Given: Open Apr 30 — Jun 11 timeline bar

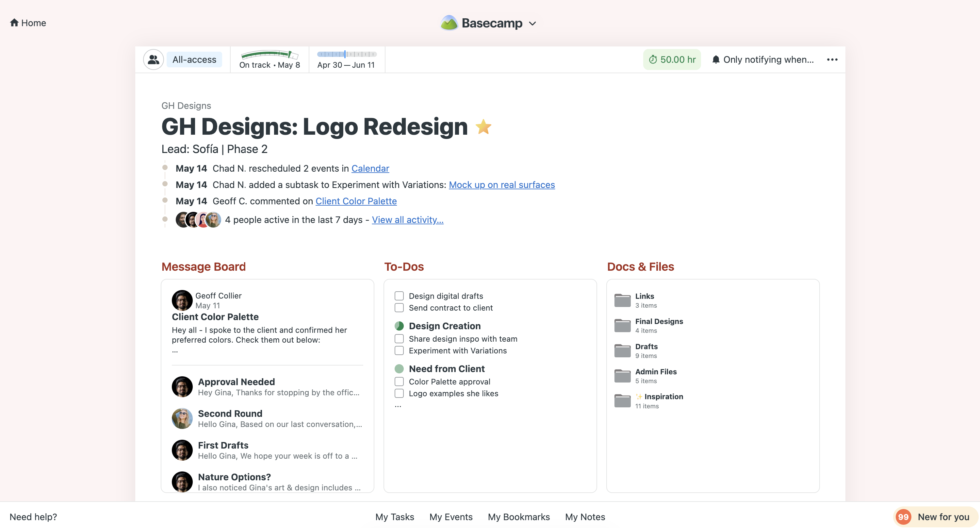Looking at the screenshot, I should [346, 60].
